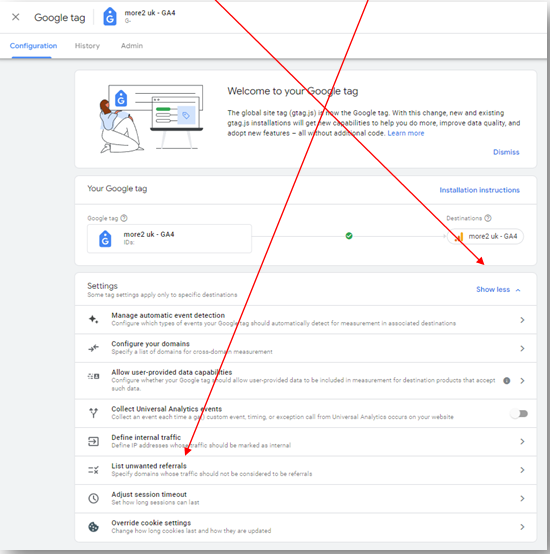Open the Installation instructions link
The image size is (550, 554).
point(479,190)
